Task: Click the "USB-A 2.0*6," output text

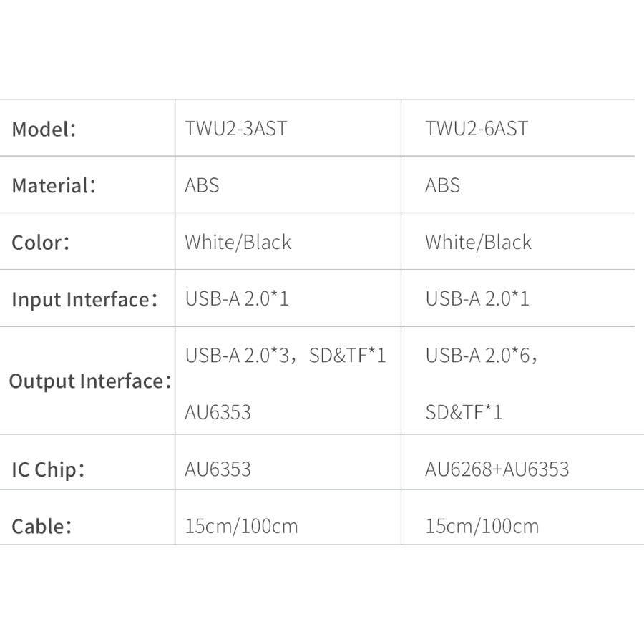Action: [x=481, y=356]
